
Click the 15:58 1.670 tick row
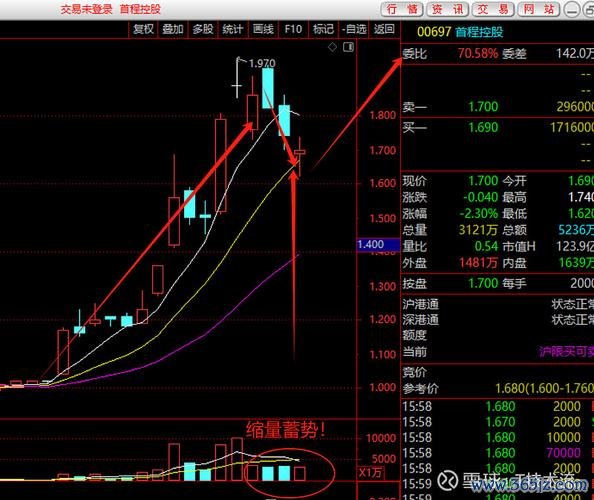pyautogui.click(x=498, y=422)
